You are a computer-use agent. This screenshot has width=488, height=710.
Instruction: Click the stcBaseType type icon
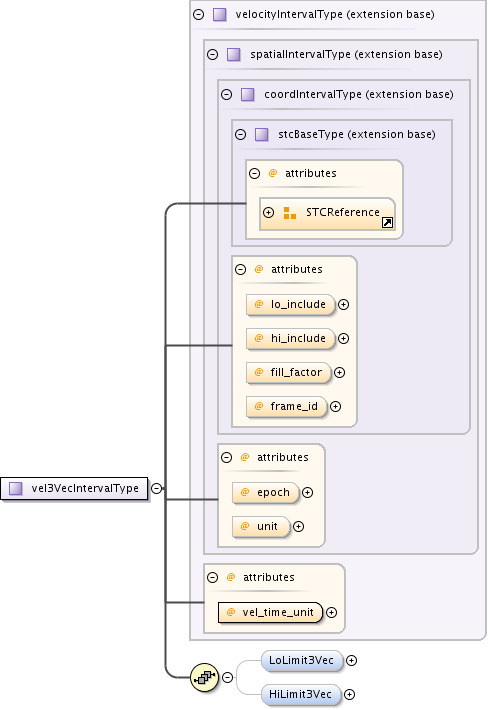(x=262, y=134)
